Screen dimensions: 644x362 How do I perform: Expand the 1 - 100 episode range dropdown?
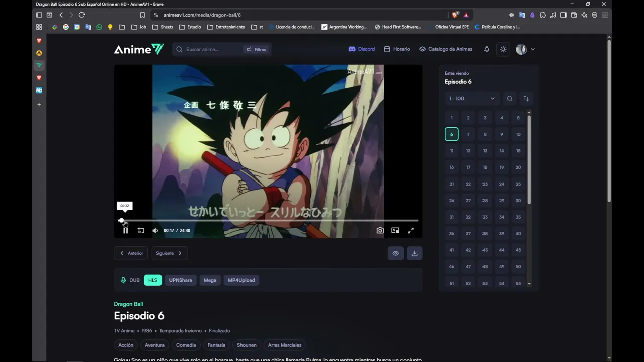pyautogui.click(x=471, y=99)
